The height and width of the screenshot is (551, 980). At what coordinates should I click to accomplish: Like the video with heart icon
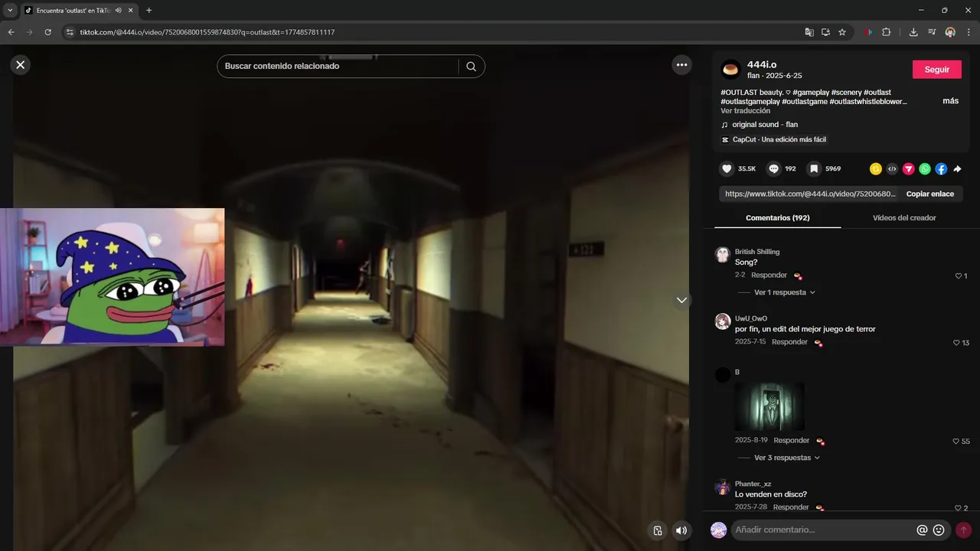727,168
